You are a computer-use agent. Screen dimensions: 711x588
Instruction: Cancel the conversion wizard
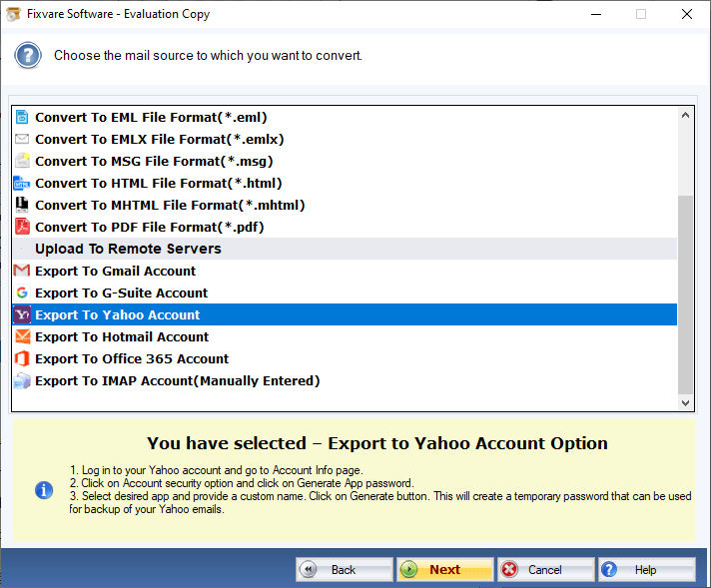545,569
